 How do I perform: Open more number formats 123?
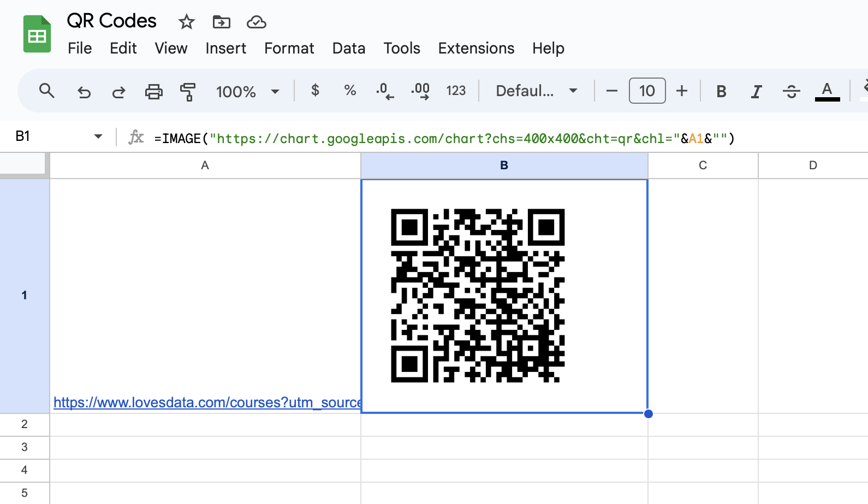[x=456, y=91]
